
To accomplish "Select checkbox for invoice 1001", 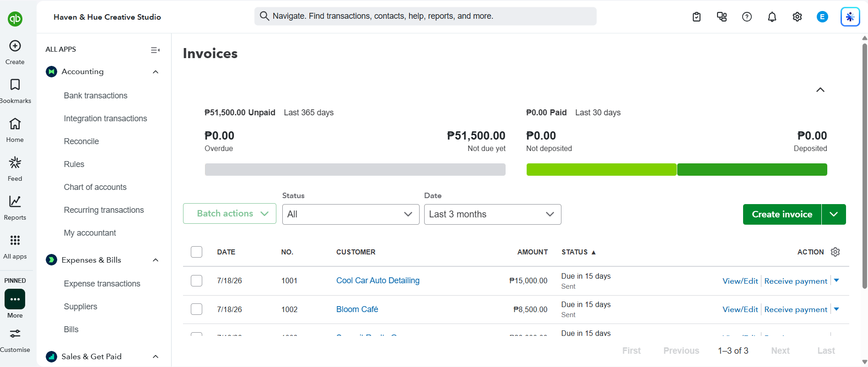I will (196, 281).
